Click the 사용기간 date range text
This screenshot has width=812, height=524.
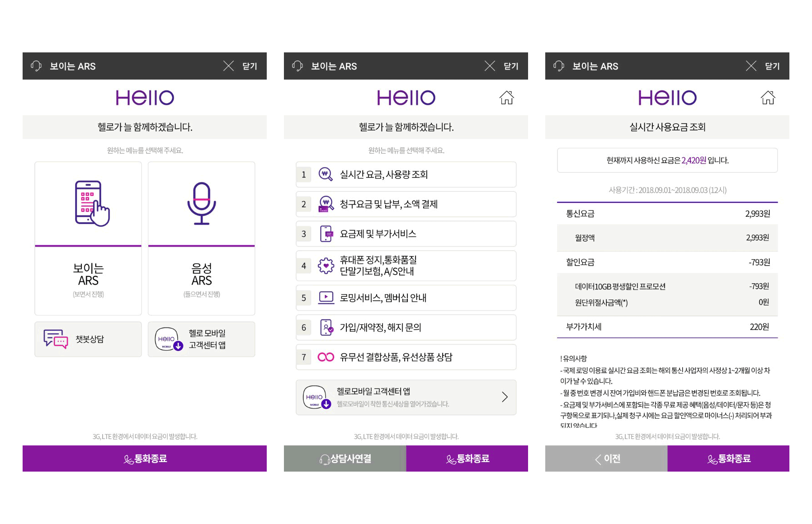click(x=667, y=190)
